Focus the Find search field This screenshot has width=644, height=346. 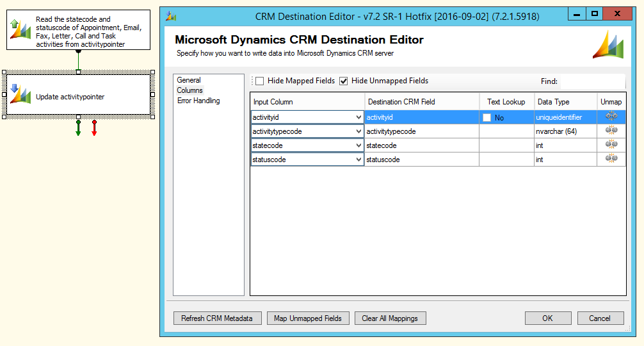click(x=592, y=81)
